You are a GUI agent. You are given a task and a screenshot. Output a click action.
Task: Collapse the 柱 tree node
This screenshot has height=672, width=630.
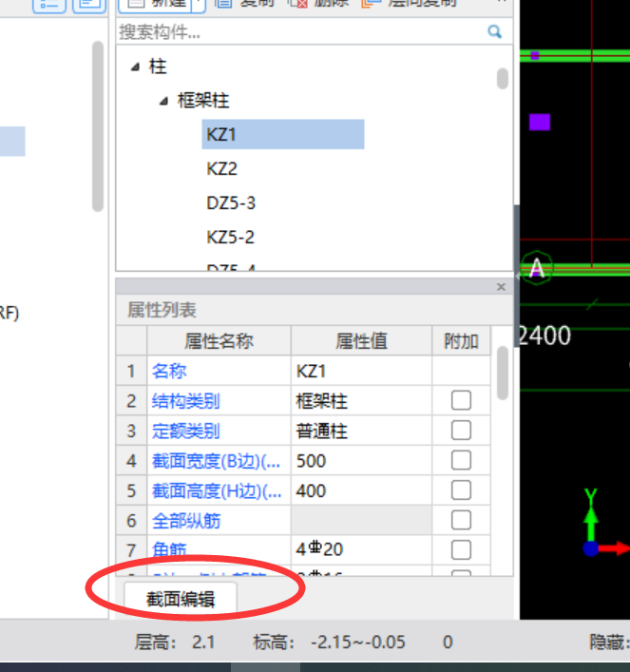click(x=136, y=67)
